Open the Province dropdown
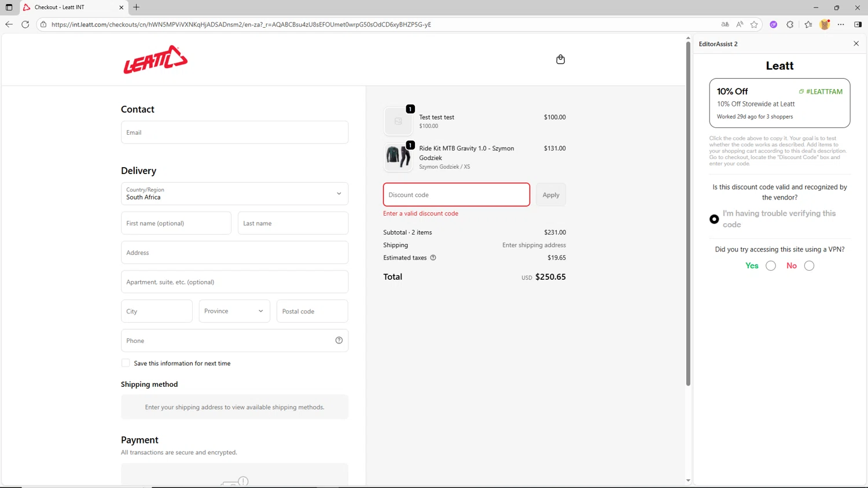 [234, 311]
